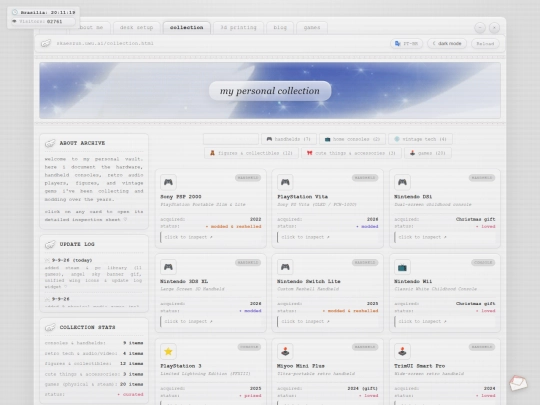
Task: Click the wing icon beside the address bar
Action: (46, 43)
